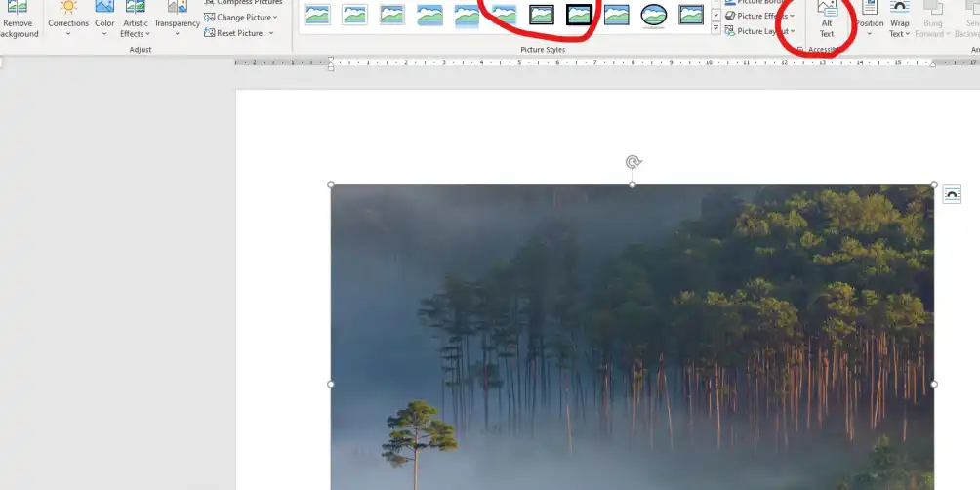Apply the simple white frame picture style

coord(317,15)
